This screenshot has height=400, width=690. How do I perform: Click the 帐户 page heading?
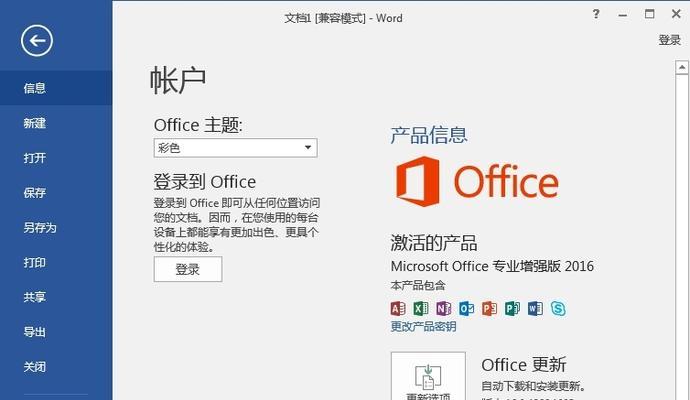pos(178,81)
